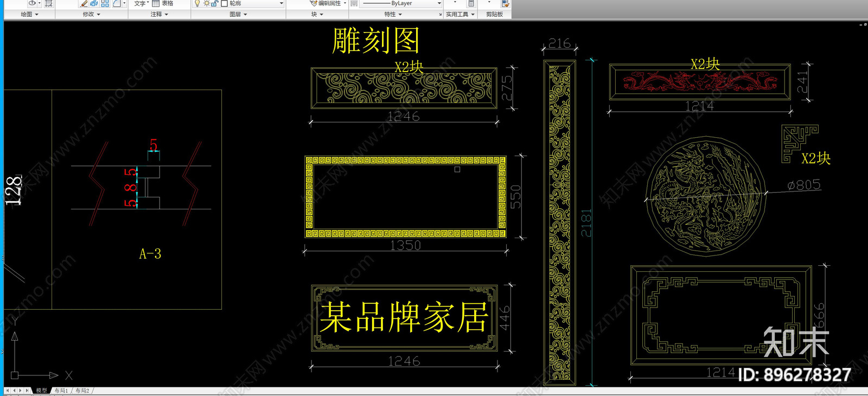This screenshot has width=868, height=396.
Task: Click the 550 height dimension
Action: (x=516, y=196)
